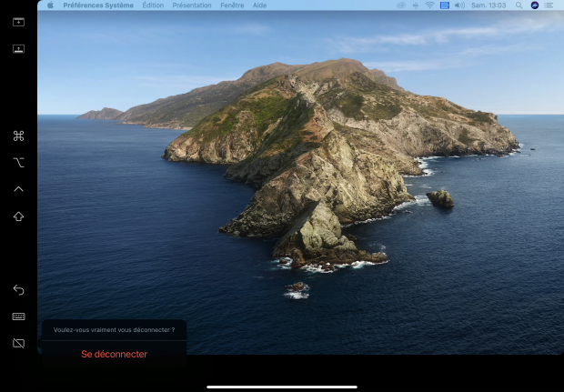
Task: Open the Apple menu
Action: coord(50,5)
